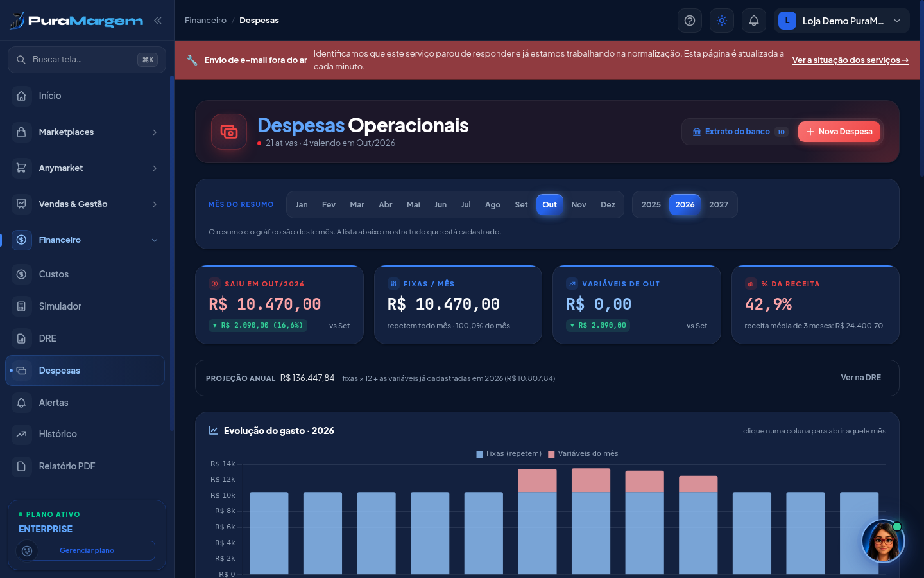Select the Jan month tab
Screen dimensions: 924x578
[x=302, y=205]
